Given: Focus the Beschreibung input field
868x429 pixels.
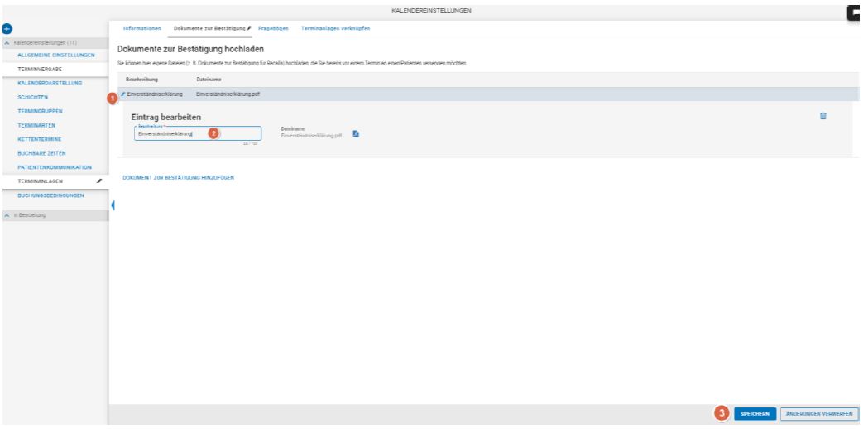Looking at the screenshot, I should click(186, 133).
